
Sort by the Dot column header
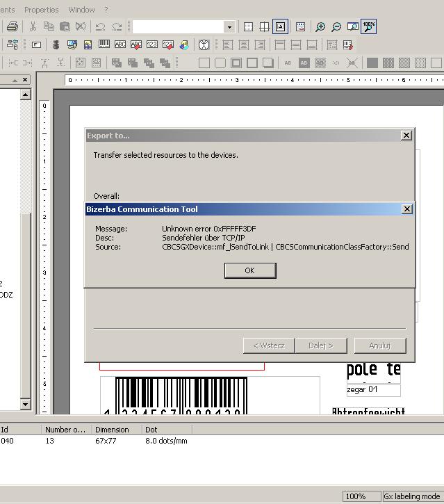click(167, 430)
